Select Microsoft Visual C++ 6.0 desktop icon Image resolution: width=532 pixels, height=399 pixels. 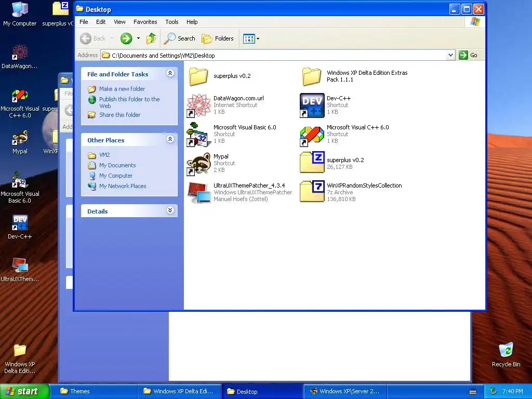20,103
